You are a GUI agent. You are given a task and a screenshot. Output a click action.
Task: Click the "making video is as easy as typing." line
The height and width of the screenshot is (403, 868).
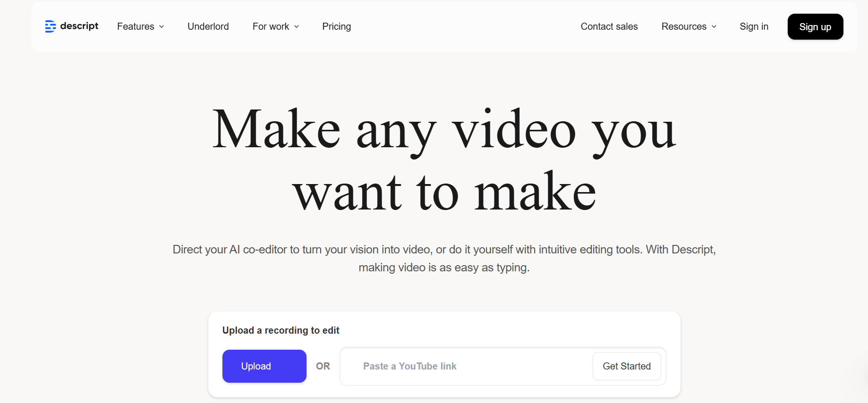[x=444, y=268]
